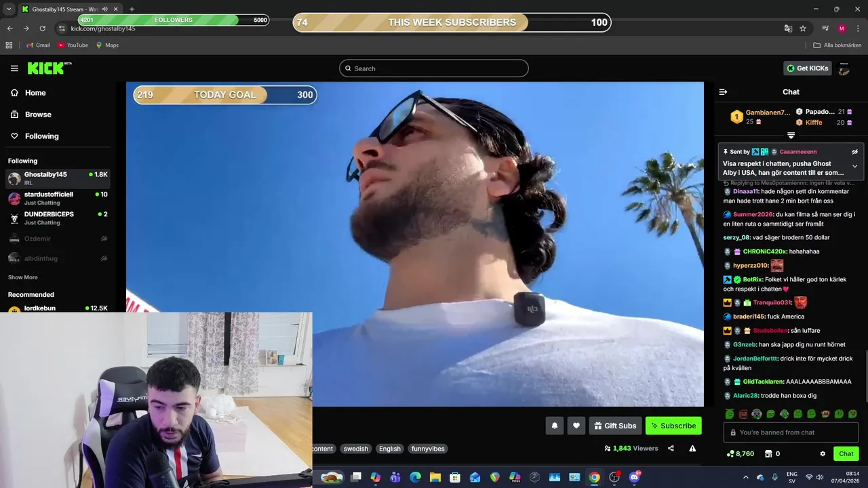Focus the Kick search box
This screenshot has width=868, height=488.
pyautogui.click(x=434, y=68)
